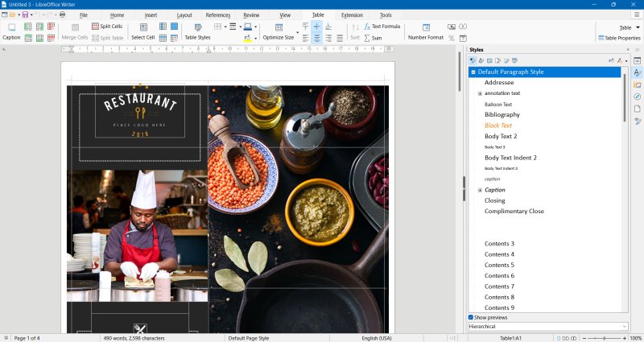Viewport: 644px width, 342px height.
Task: Expand the Caption style tree node
Action: [x=480, y=190]
